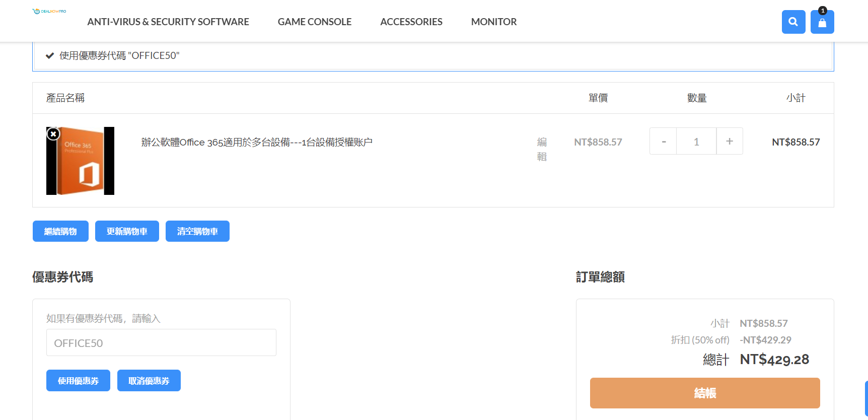
Task: Decrease quantity with the minus button
Action: click(664, 141)
